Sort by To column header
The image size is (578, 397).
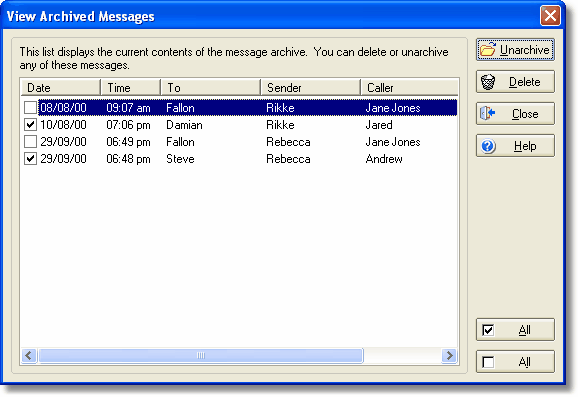click(211, 88)
